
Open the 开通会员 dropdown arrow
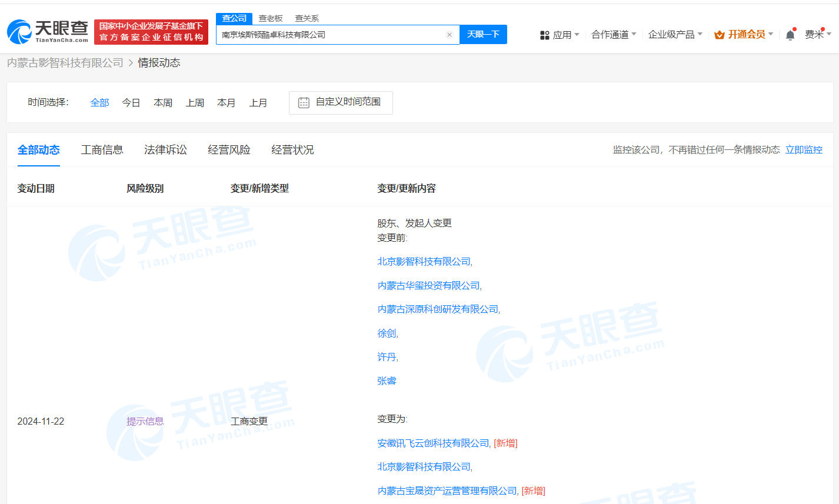click(771, 35)
